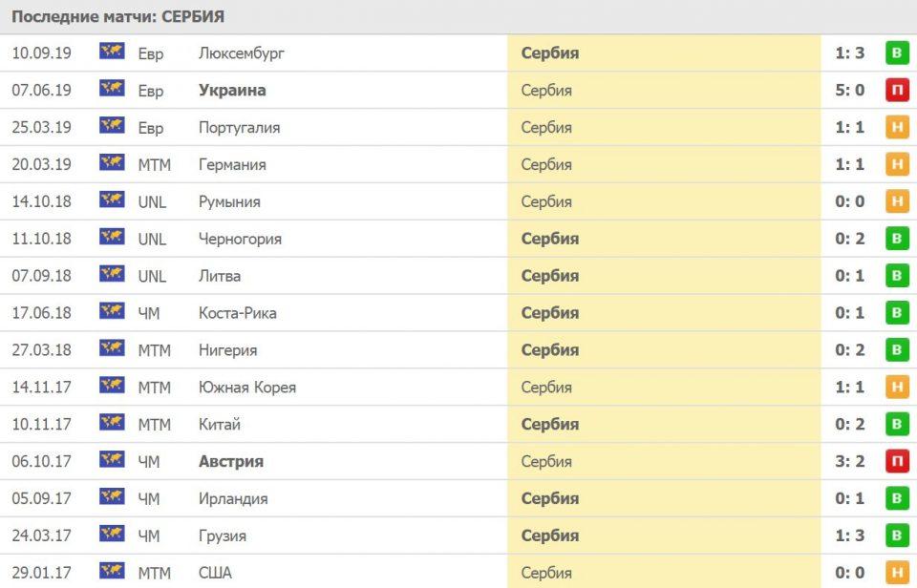Click the ЧМ tournament label in Ирландия row
Screen dimensions: 917x588
pos(149,498)
